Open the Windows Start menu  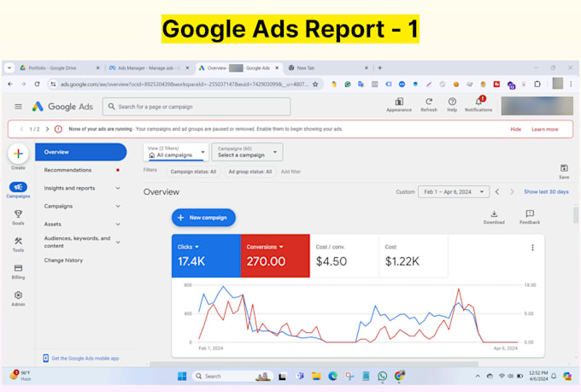182,376
